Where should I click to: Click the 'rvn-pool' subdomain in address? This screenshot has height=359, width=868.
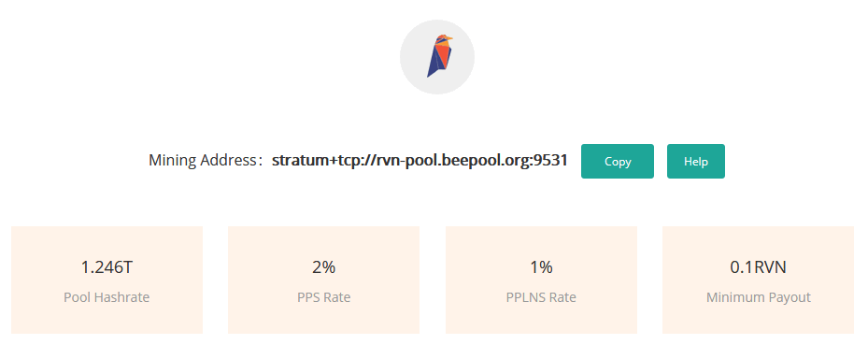click(x=401, y=161)
